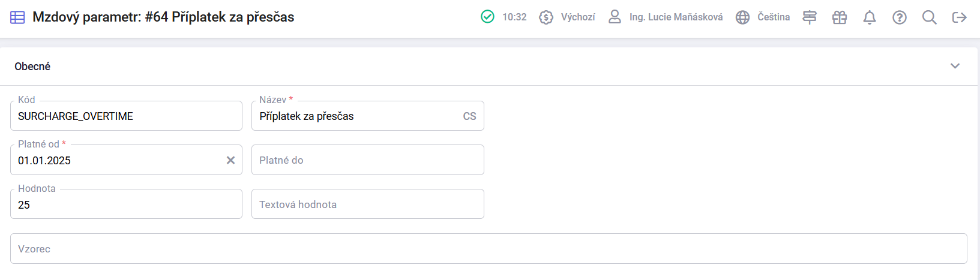Collapse the Obecné section chevron
The height and width of the screenshot is (280, 980).
point(955,66)
